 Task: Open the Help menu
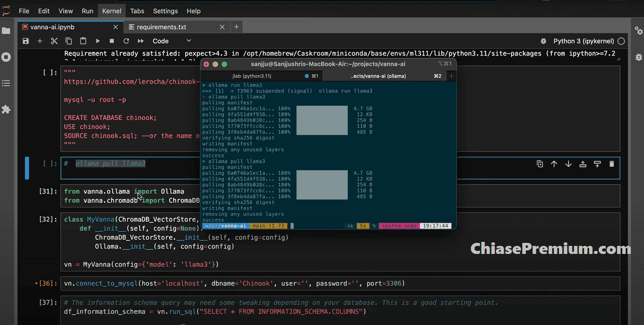pos(194,11)
